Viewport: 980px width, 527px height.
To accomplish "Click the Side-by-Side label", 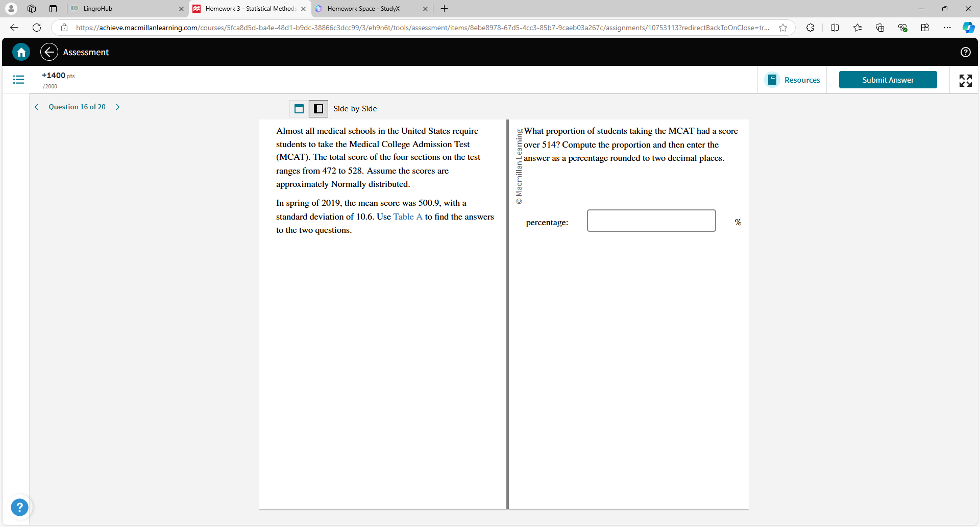I will (355, 109).
